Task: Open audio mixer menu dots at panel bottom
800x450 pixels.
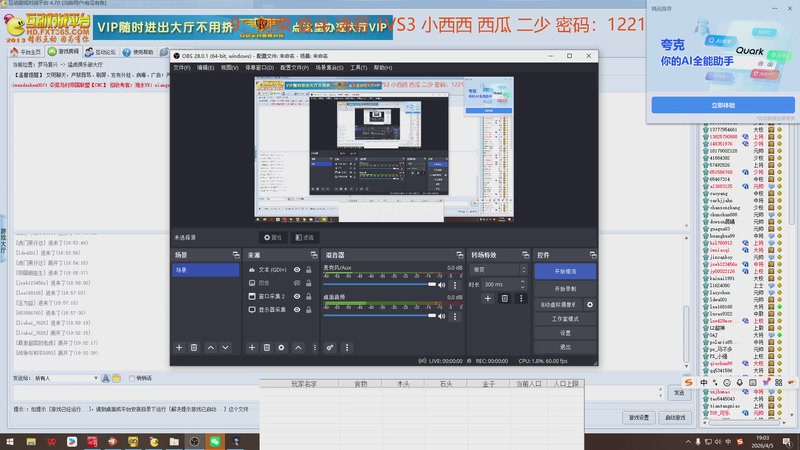Action: coord(347,347)
